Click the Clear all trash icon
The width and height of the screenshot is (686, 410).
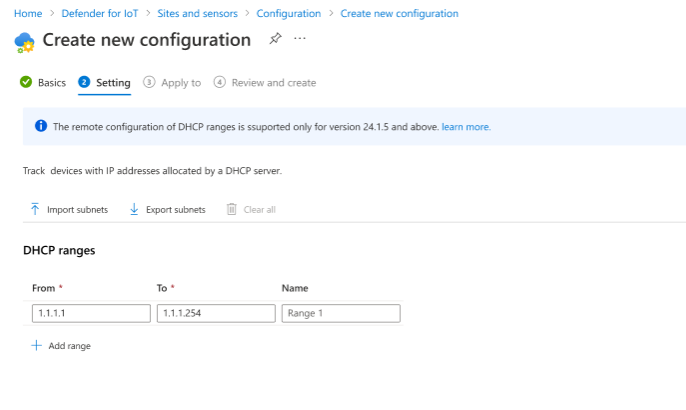click(232, 209)
